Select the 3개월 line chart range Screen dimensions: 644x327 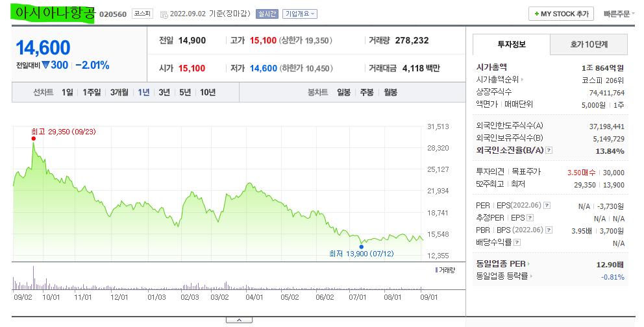click(119, 92)
